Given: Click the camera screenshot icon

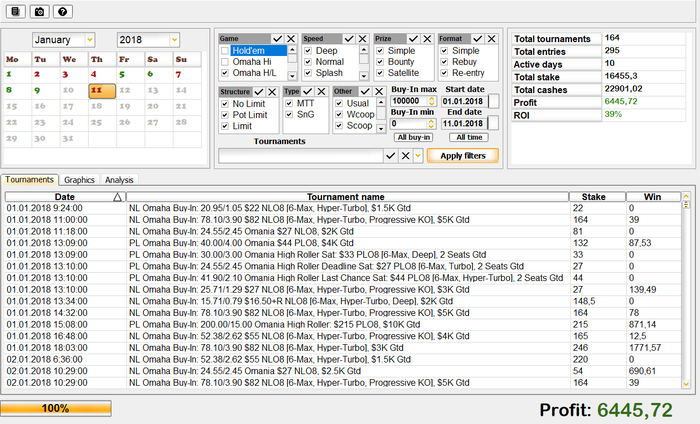Looking at the screenshot, I should click(x=39, y=12).
